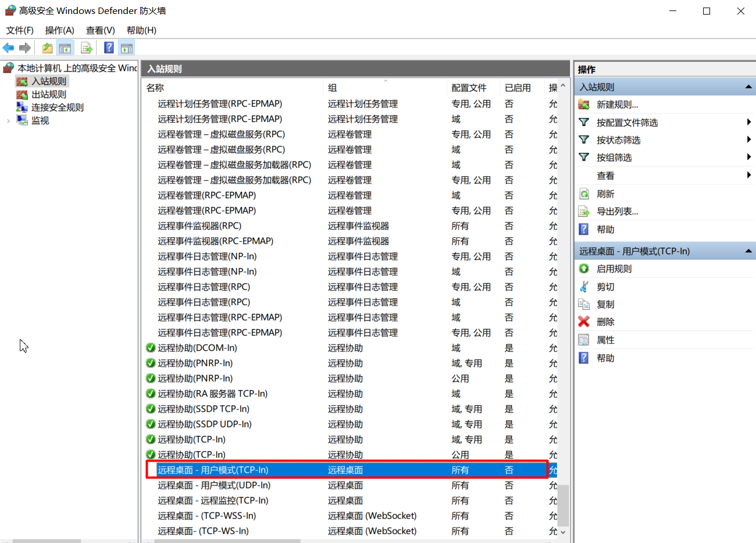
Task: Click the Up one level folder icon
Action: click(48, 48)
